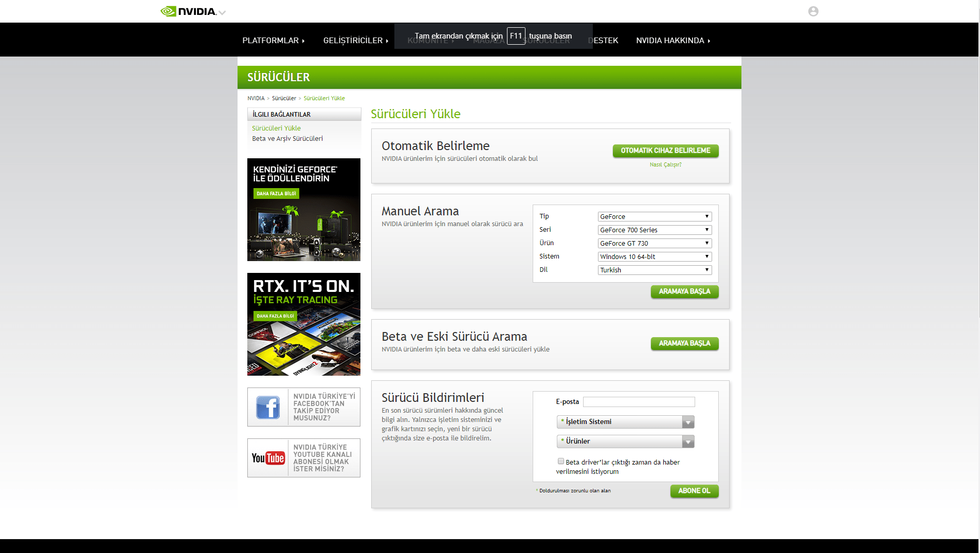Viewport: 980px width, 553px height.
Task: Open the Nasıl Çalışır? link
Action: 665,164
